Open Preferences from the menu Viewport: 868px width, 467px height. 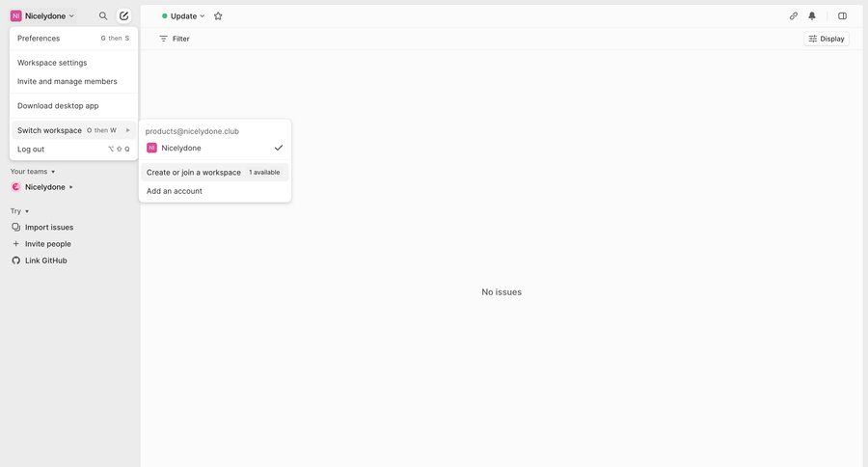[x=73, y=39]
